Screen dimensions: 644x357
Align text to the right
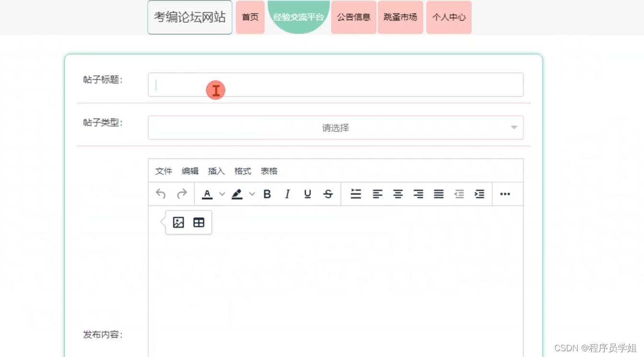(x=419, y=194)
